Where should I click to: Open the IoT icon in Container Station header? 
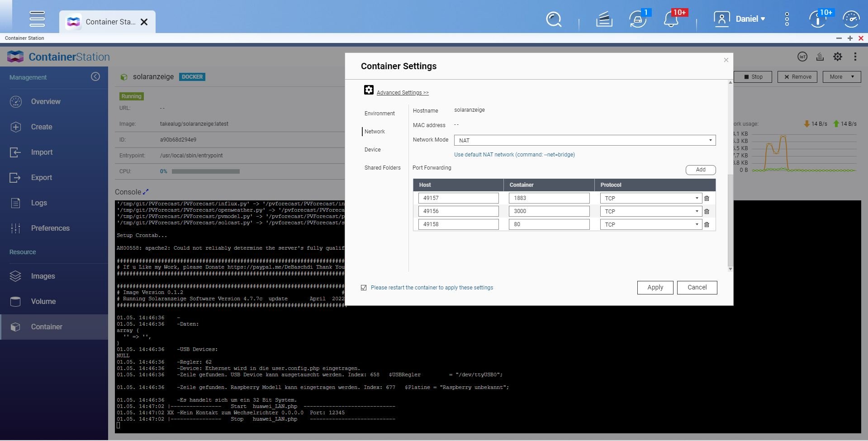(802, 57)
